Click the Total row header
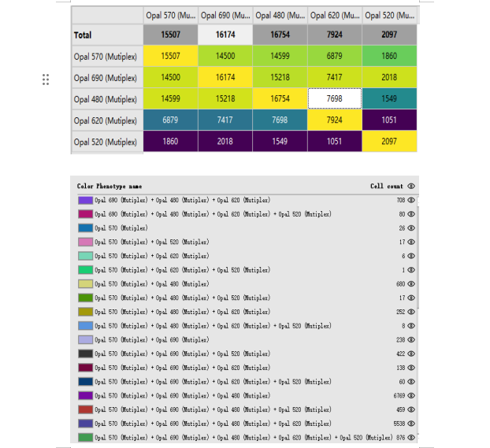The height and width of the screenshot is (448, 490). (x=106, y=35)
